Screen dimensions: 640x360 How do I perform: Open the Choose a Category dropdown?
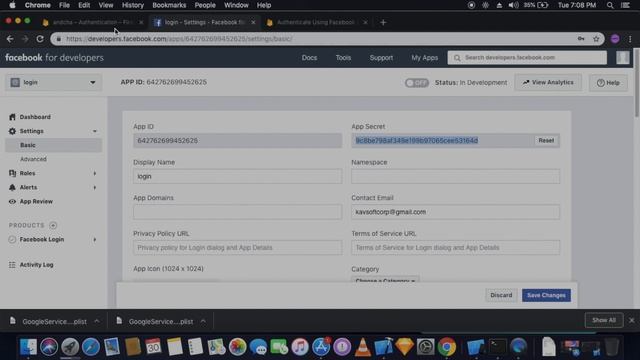[385, 280]
